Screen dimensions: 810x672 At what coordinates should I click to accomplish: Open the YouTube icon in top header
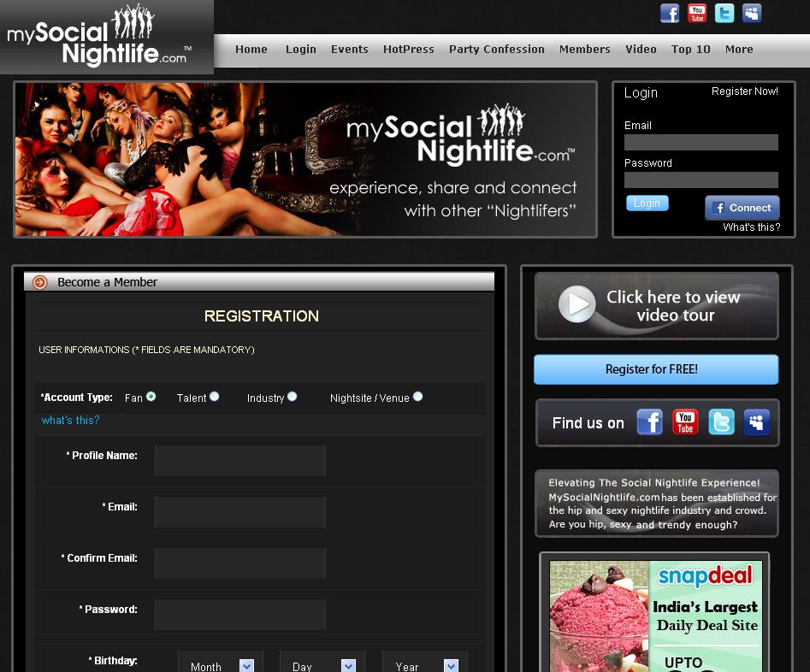point(697,14)
